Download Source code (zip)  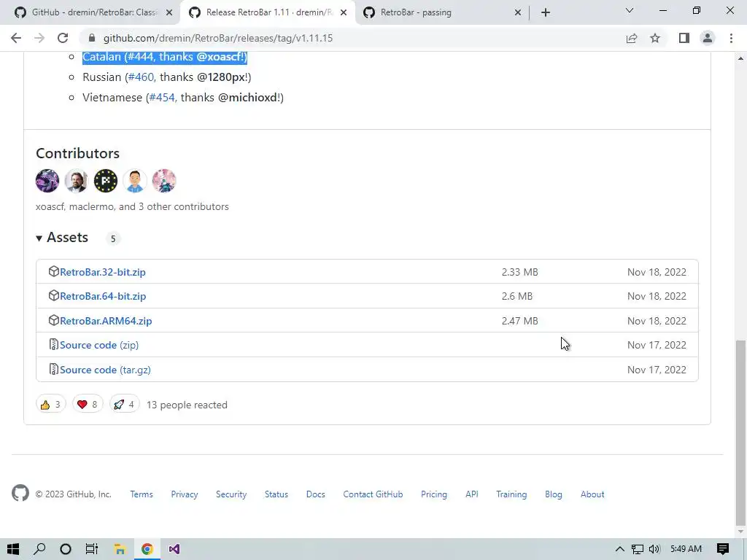[99, 345]
